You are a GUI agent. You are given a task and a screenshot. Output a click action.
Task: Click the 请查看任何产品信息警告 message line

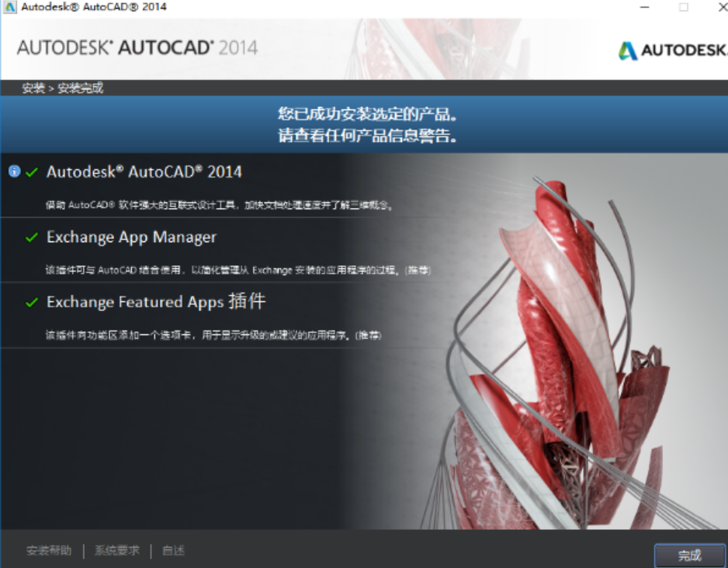point(367,136)
